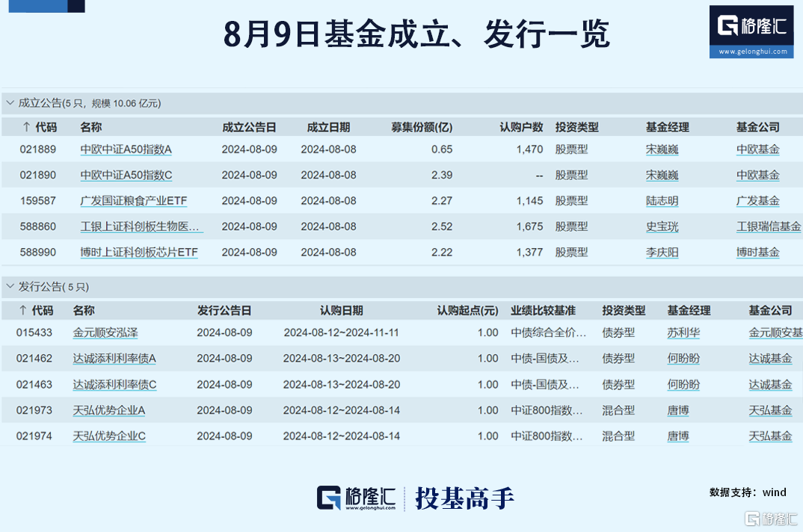Open company 天弘基金 in row 021973
Image resolution: width=803 pixels, height=532 pixels.
[770, 410]
